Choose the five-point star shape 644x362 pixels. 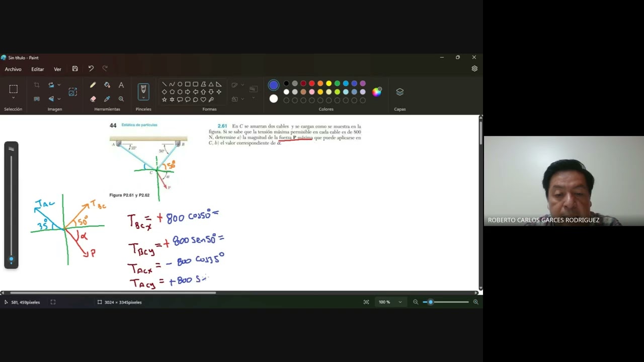pos(164,100)
